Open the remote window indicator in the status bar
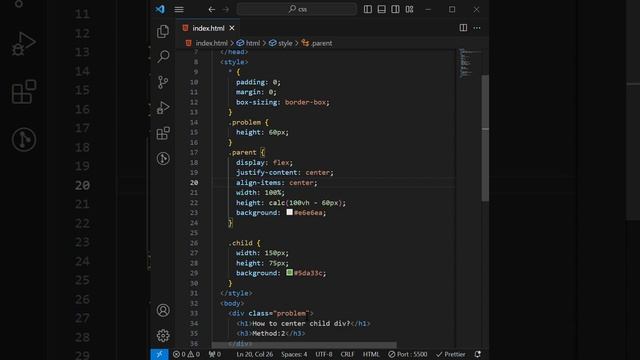This screenshot has height=360, width=640. pos(159,354)
